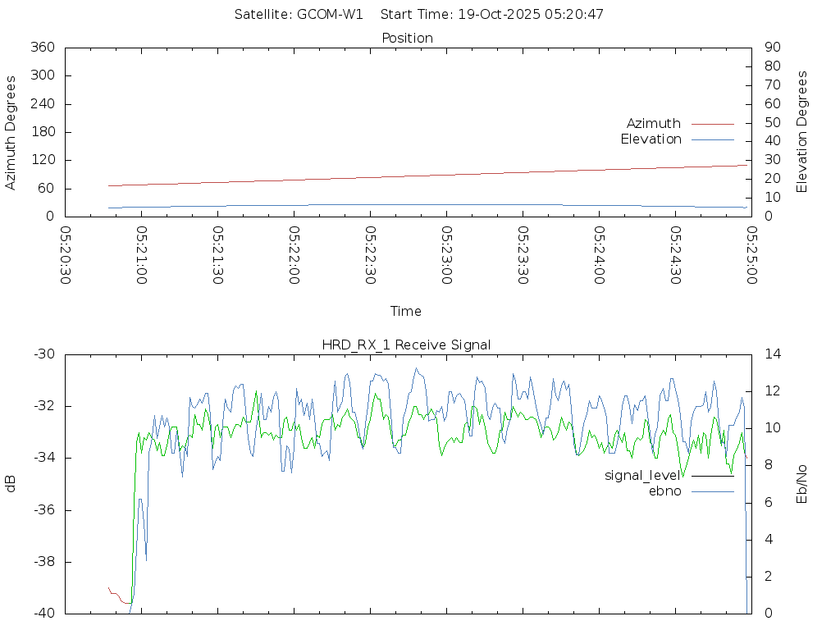Click the Eb/No axis label
The width and height of the screenshot is (840, 630).
pos(802,484)
